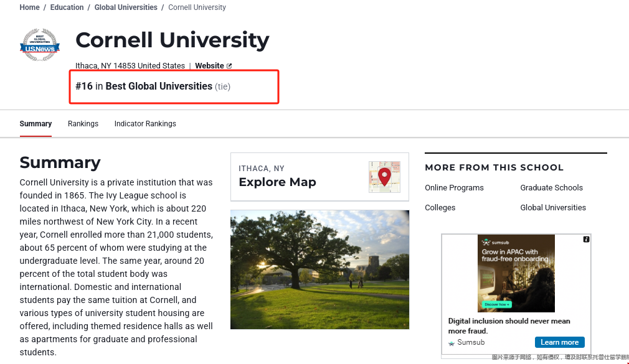Open Global Universities breadcrumb link
629x364 pixels.
(x=126, y=7)
